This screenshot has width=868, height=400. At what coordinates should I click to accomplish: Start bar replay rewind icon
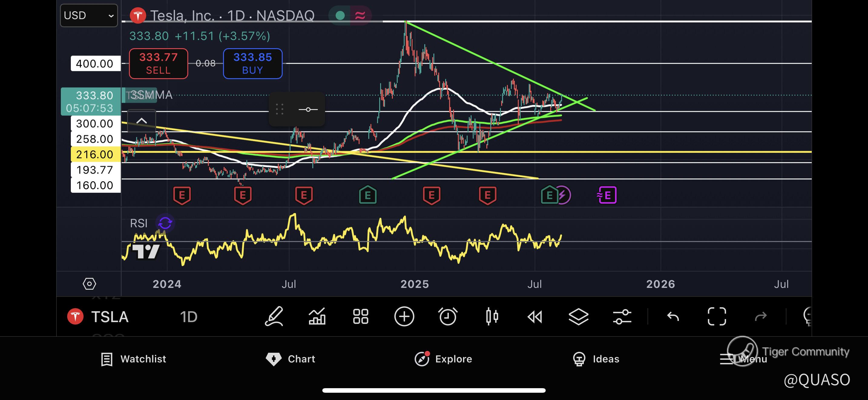pyautogui.click(x=535, y=316)
